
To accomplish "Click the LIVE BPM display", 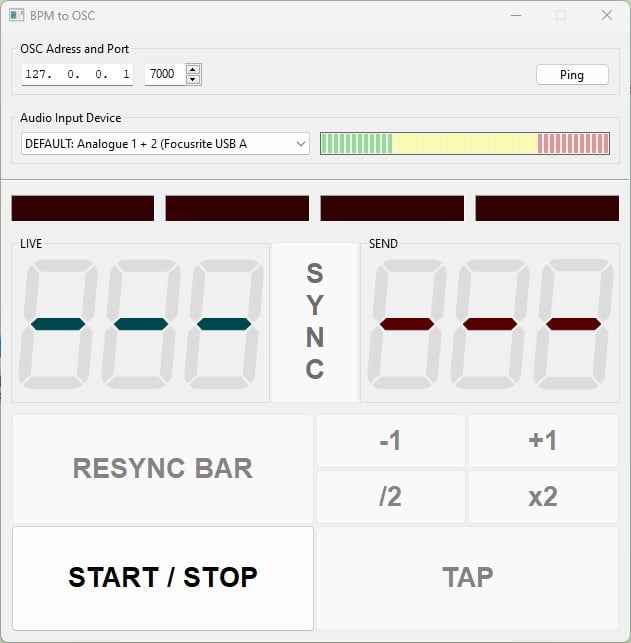I will point(142,325).
